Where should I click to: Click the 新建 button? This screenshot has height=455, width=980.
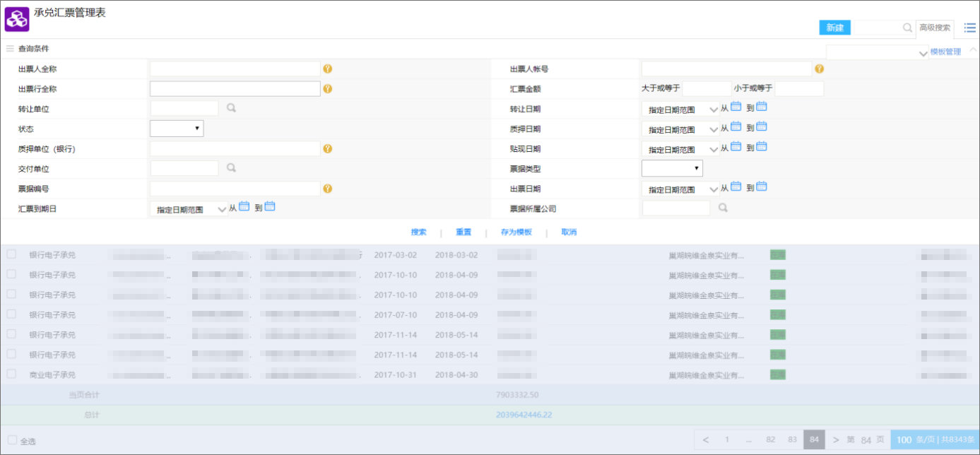click(835, 28)
